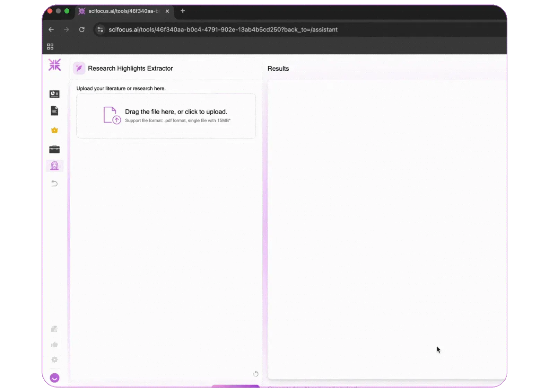Click 'Upload your literature or research here.' label
549x392 pixels.
click(121, 89)
